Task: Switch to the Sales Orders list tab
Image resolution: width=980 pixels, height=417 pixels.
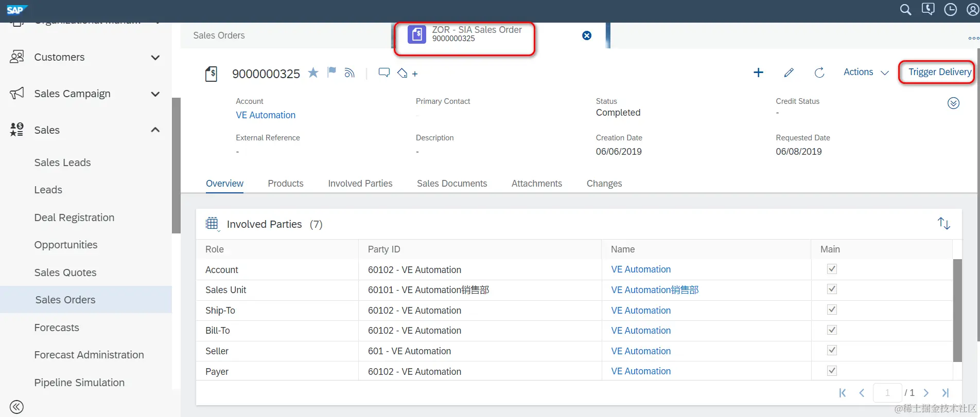Action: pyautogui.click(x=219, y=35)
